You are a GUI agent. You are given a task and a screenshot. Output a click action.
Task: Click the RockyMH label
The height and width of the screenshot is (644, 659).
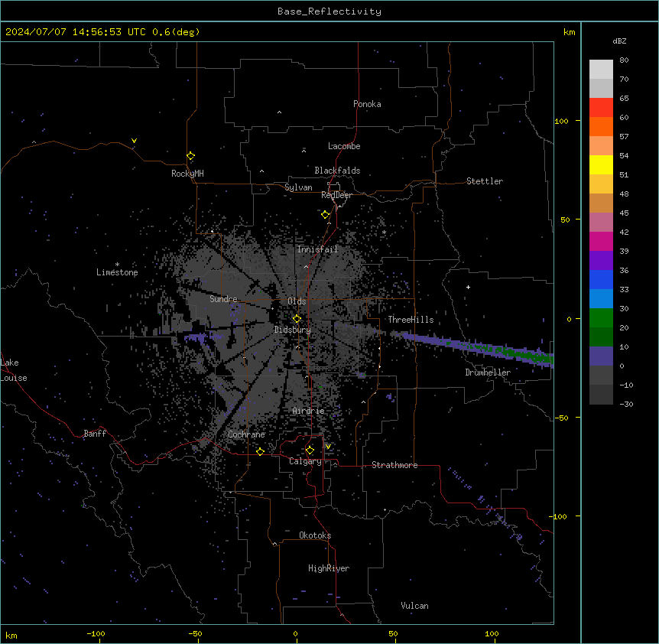pyautogui.click(x=187, y=174)
